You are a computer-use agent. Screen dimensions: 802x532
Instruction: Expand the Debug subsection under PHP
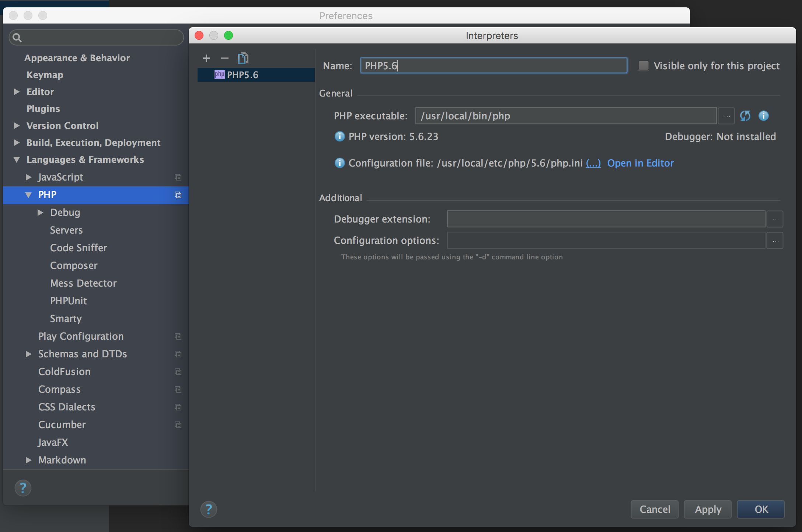pos(40,213)
